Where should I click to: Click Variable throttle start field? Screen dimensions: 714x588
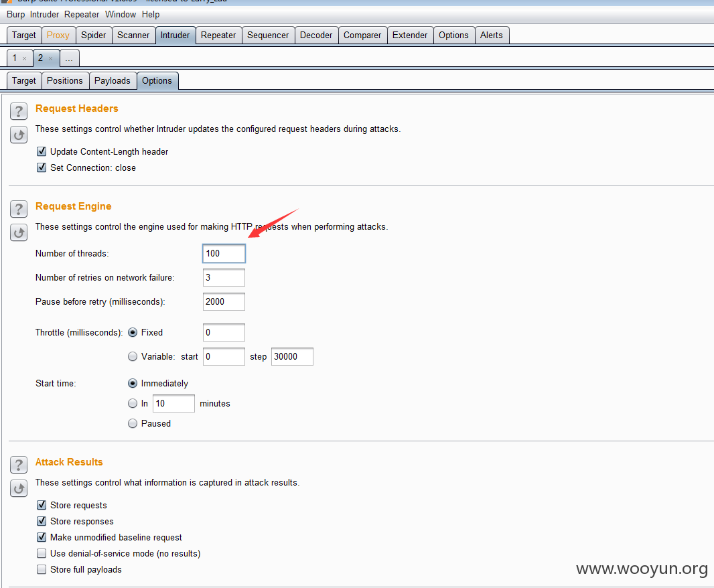[224, 357]
